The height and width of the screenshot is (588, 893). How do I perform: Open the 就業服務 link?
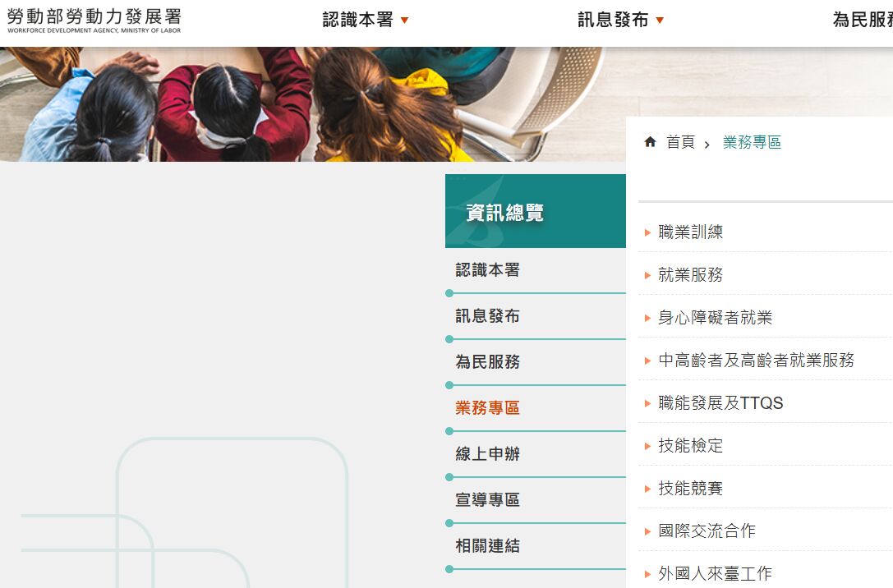point(690,275)
